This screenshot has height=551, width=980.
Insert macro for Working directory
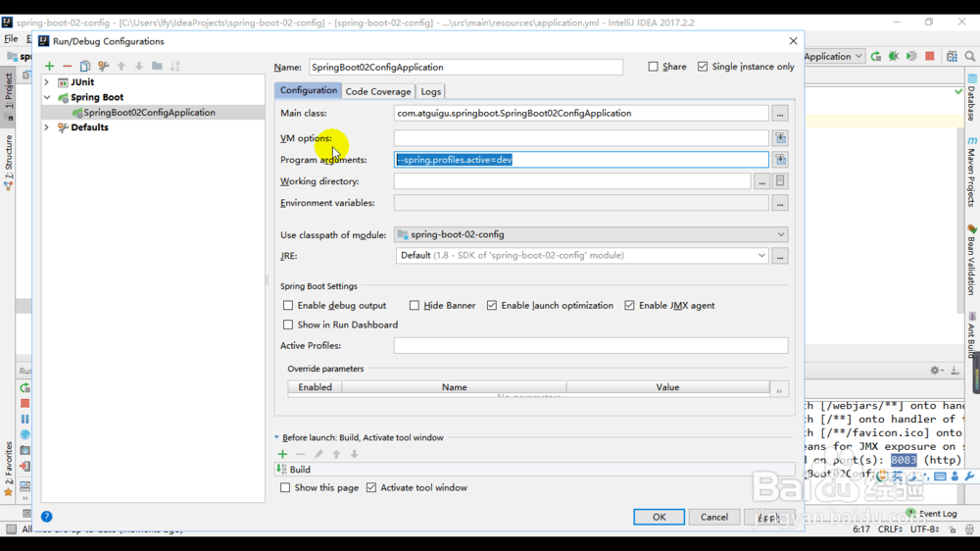[780, 181]
